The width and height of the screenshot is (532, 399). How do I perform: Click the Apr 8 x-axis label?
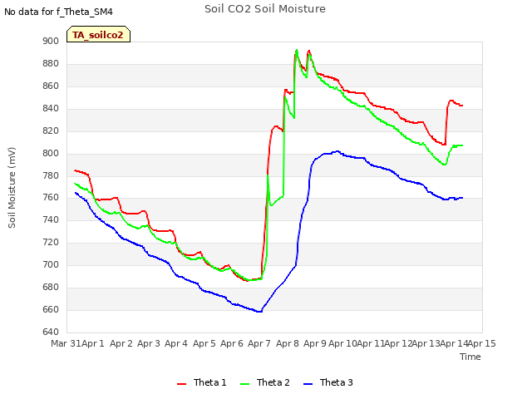[288, 343]
